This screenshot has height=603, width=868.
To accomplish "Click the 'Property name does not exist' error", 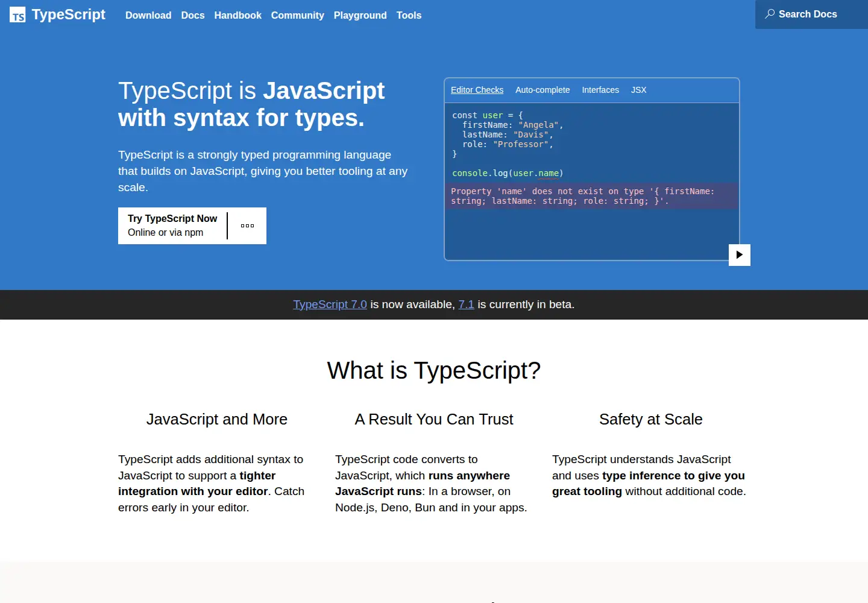I will [592, 196].
